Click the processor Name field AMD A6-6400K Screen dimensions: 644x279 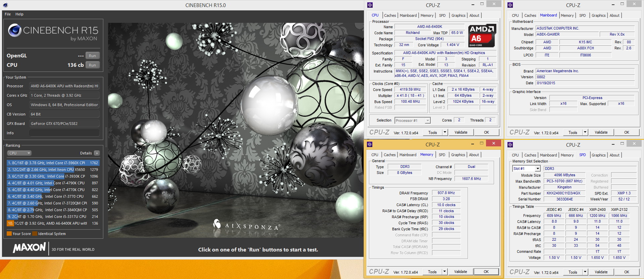point(429,27)
